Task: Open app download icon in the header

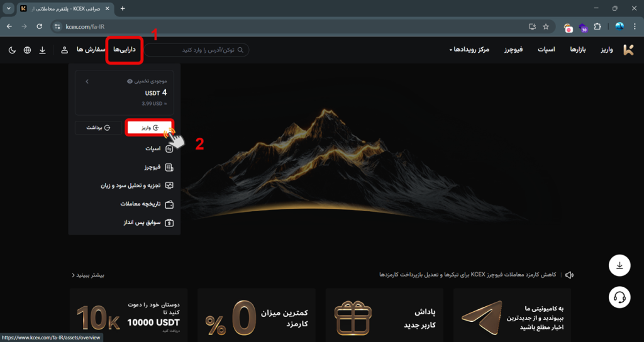Action: tap(42, 50)
